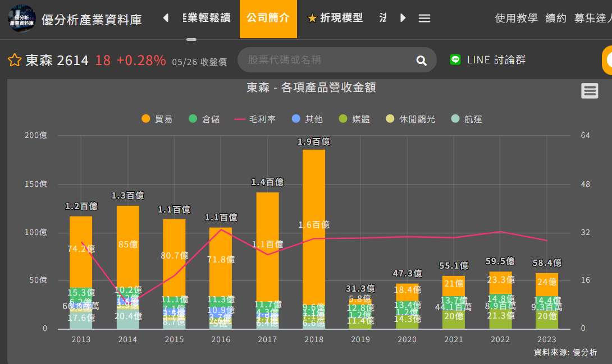Toggle the 航運 legend series
The image size is (612, 364).
click(467, 119)
